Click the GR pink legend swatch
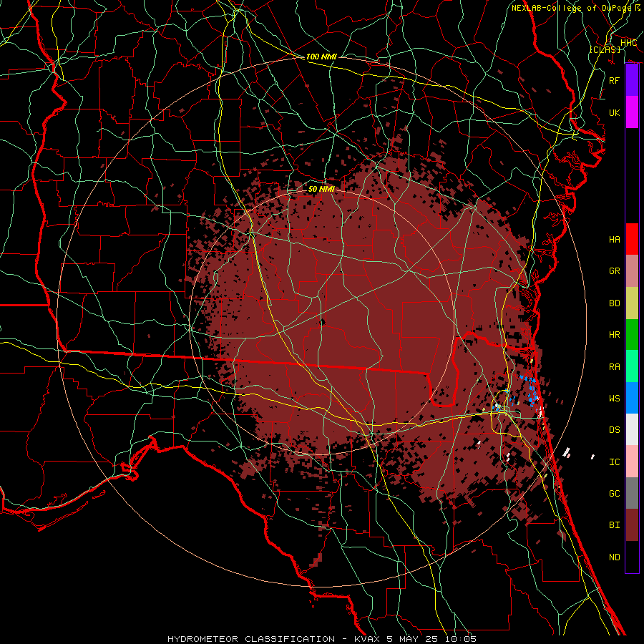Image resolution: width=644 pixels, height=644 pixels. [632, 271]
